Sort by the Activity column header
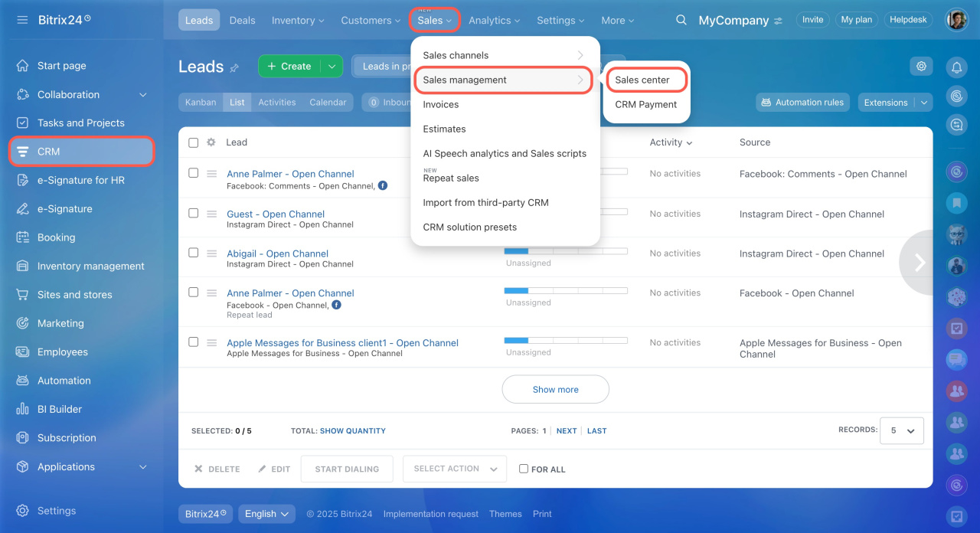980x533 pixels. (671, 142)
